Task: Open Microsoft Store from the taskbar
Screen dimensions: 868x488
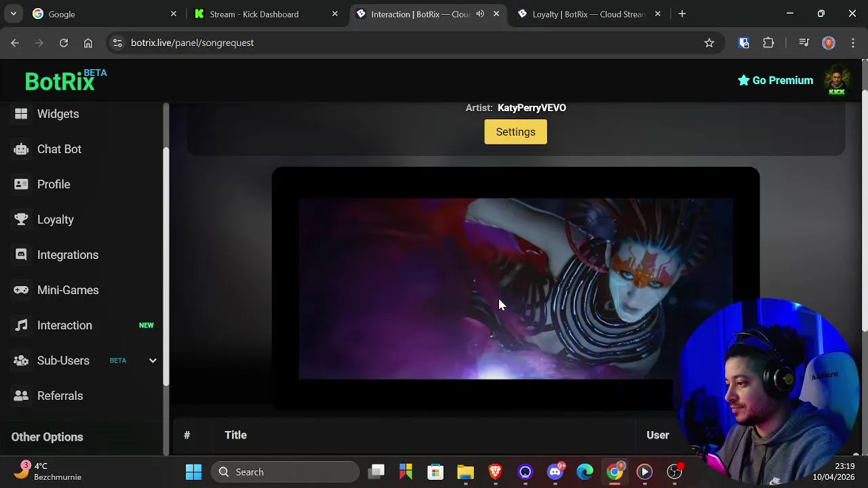Action: 435,472
